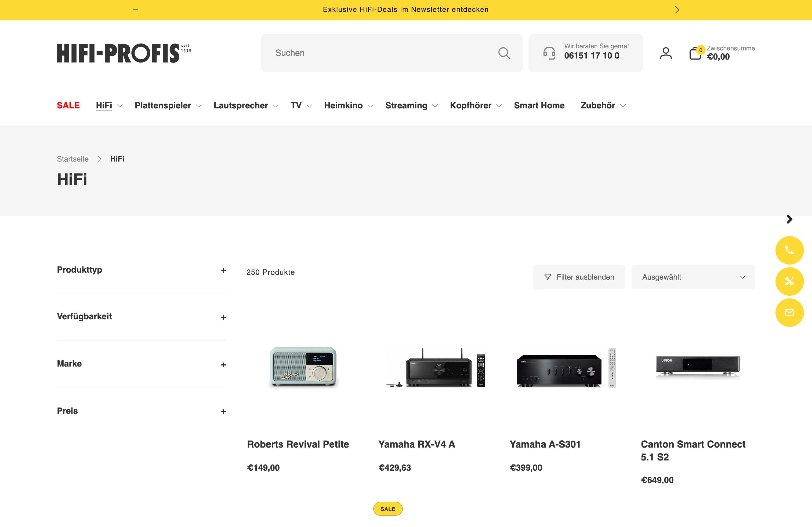
Task: Expand the Marke filter section
Action: [223, 364]
